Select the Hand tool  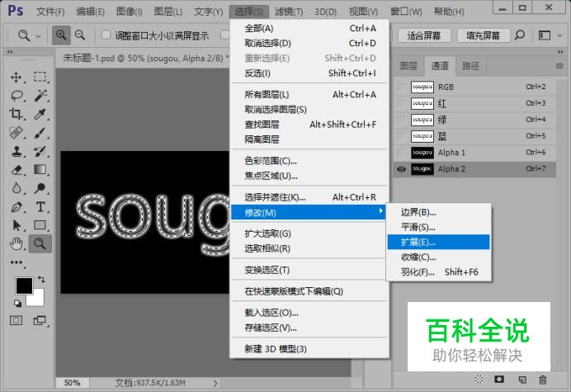[x=16, y=243]
